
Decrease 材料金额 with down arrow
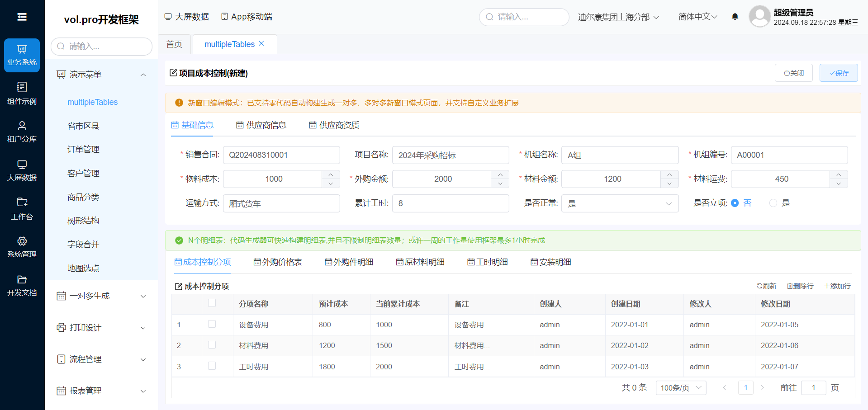tap(669, 184)
